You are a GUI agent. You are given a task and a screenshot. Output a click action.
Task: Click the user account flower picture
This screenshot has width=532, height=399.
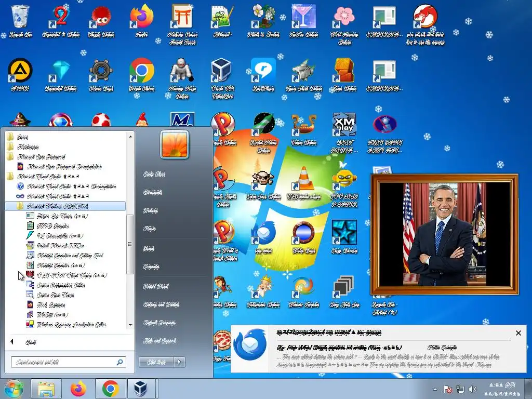pos(175,144)
